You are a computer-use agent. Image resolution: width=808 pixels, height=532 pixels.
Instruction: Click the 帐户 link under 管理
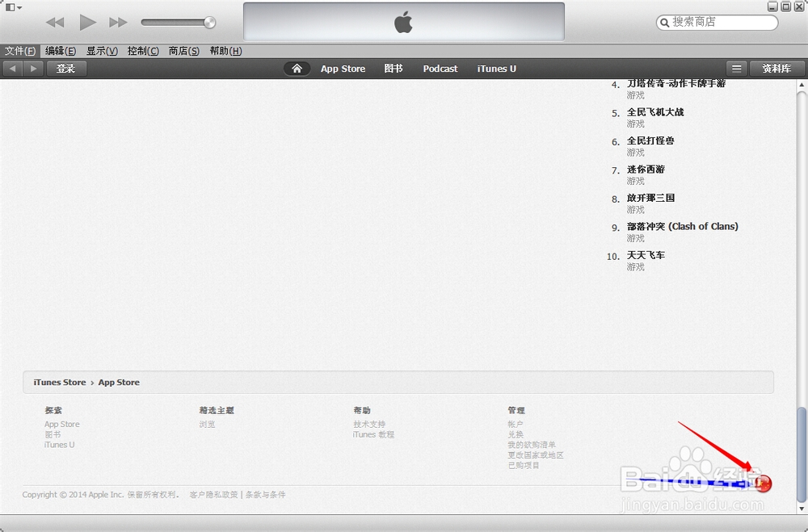tap(516, 425)
